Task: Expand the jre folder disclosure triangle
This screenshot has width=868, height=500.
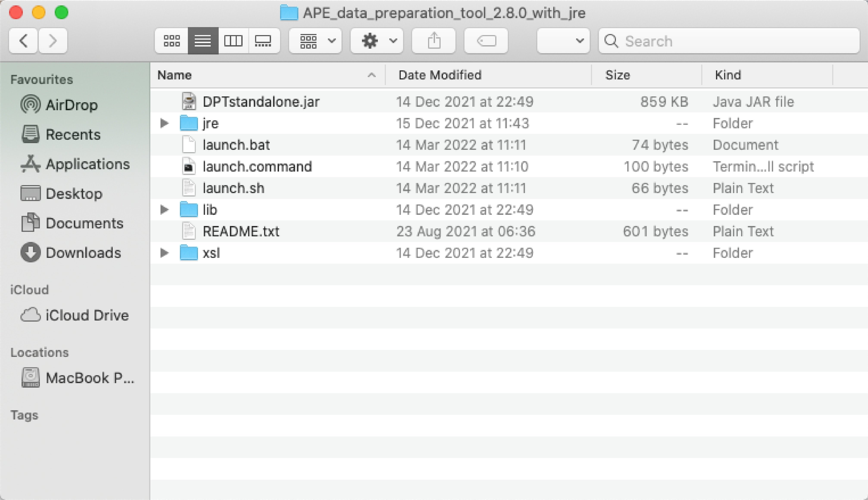Action: pyautogui.click(x=164, y=123)
